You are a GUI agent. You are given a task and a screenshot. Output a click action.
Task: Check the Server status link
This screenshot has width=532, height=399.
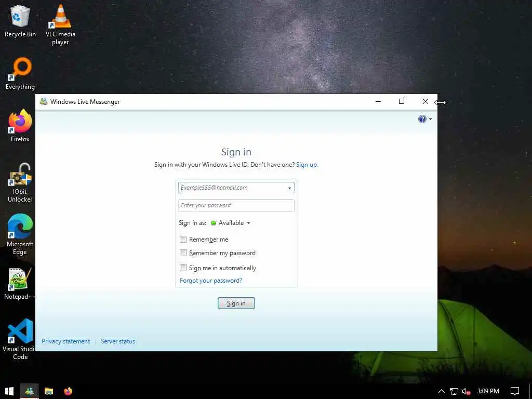(x=118, y=341)
